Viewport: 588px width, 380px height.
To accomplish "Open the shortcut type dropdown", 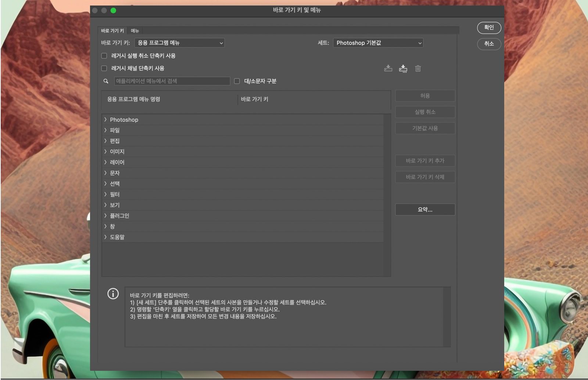I will pyautogui.click(x=179, y=43).
